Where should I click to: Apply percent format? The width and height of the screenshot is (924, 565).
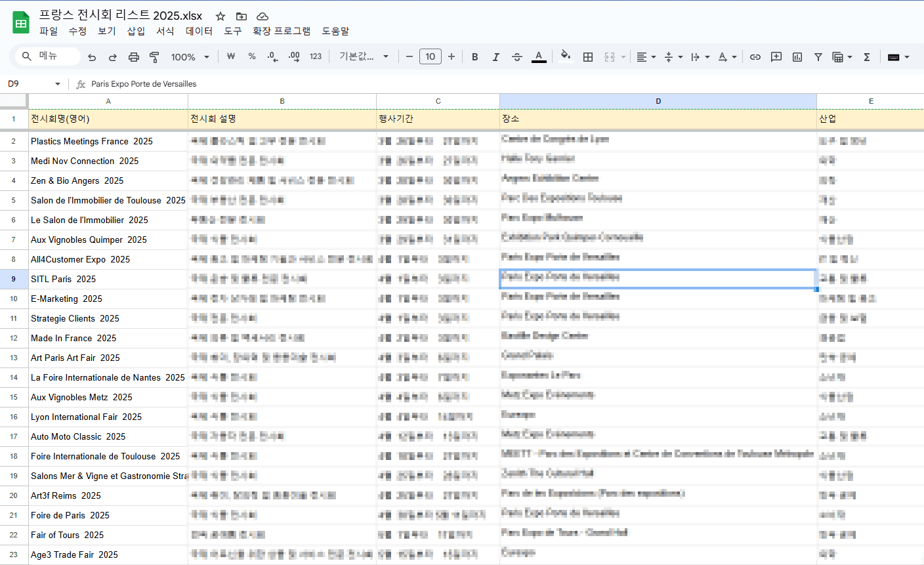[252, 57]
